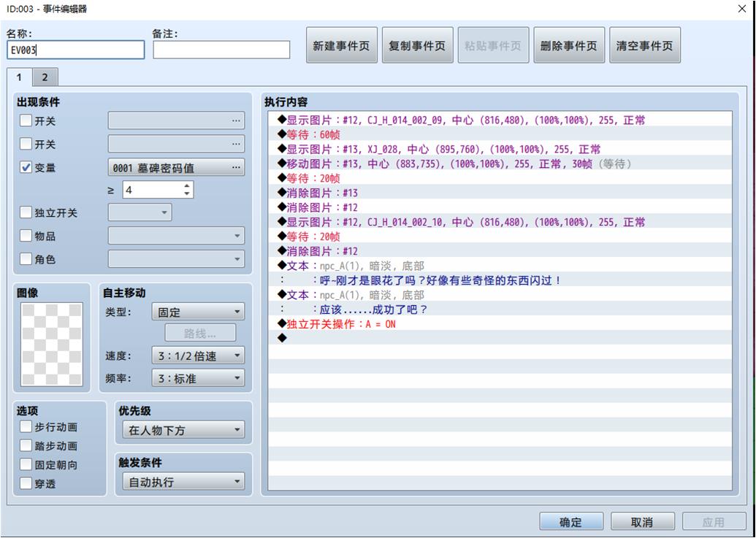Select the empty last command line
The height and width of the screenshot is (538, 756).
500,338
